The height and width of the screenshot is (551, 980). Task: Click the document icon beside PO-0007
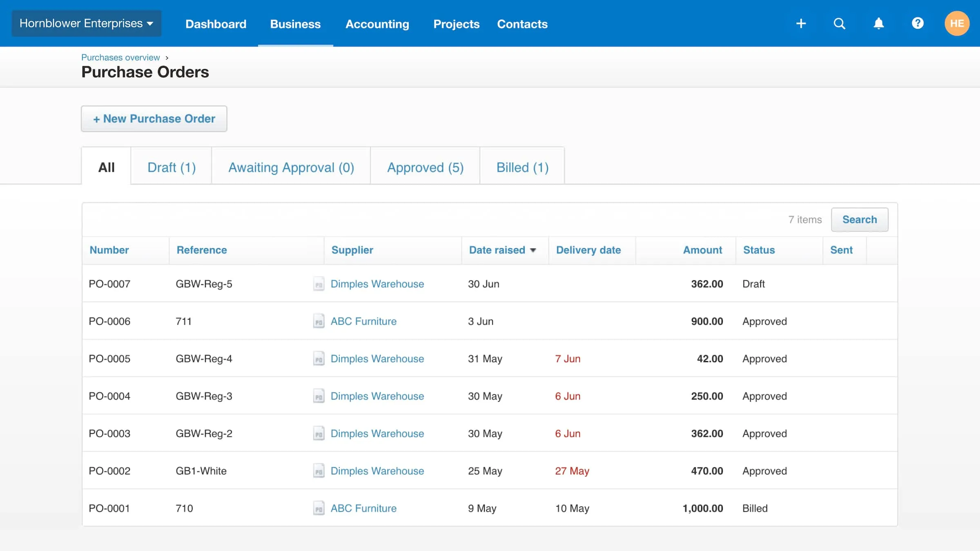click(319, 284)
